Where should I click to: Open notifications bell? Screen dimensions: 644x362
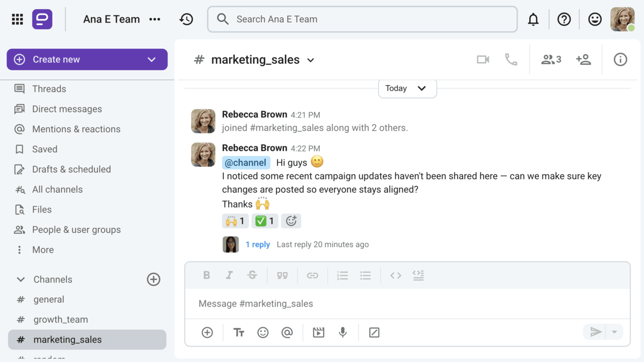(x=533, y=19)
